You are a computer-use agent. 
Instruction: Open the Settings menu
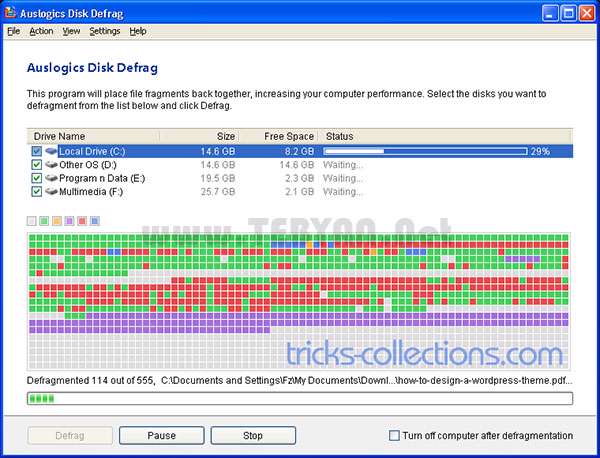pos(105,31)
